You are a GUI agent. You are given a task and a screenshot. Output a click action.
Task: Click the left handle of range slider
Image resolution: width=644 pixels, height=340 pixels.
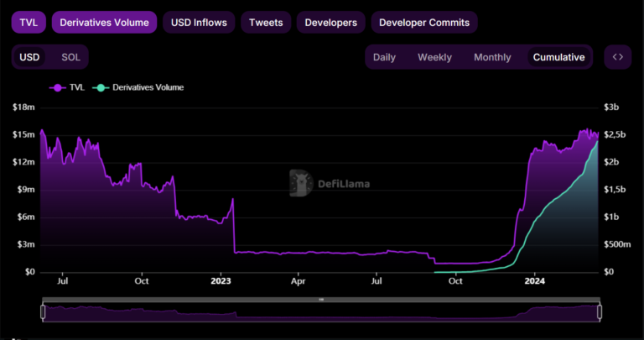(43, 311)
